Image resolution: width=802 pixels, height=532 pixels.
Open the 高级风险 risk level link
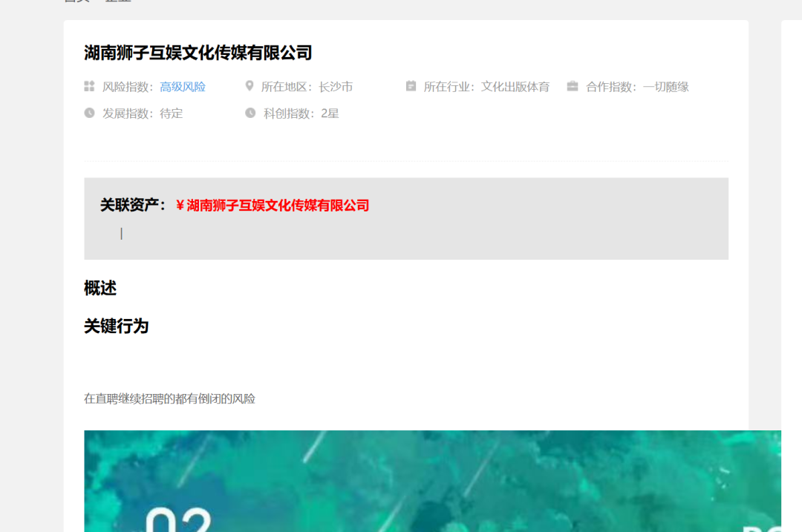[x=182, y=86]
